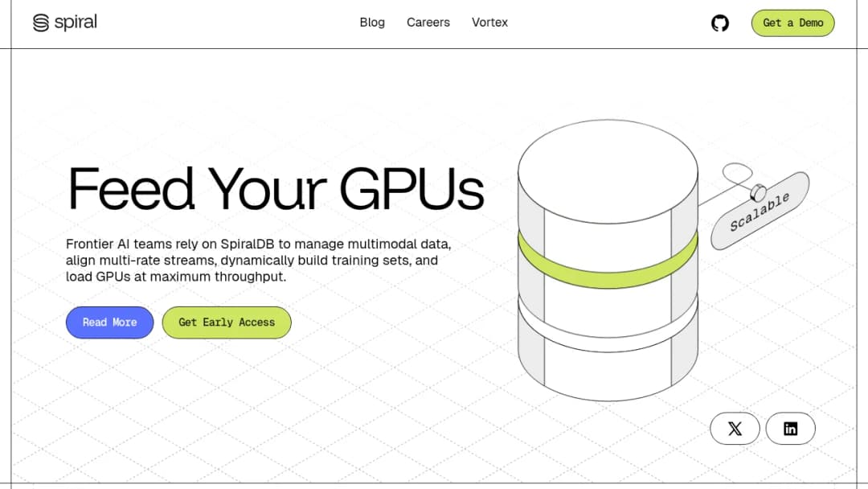
Task: Go to the Blog page
Action: point(372,23)
